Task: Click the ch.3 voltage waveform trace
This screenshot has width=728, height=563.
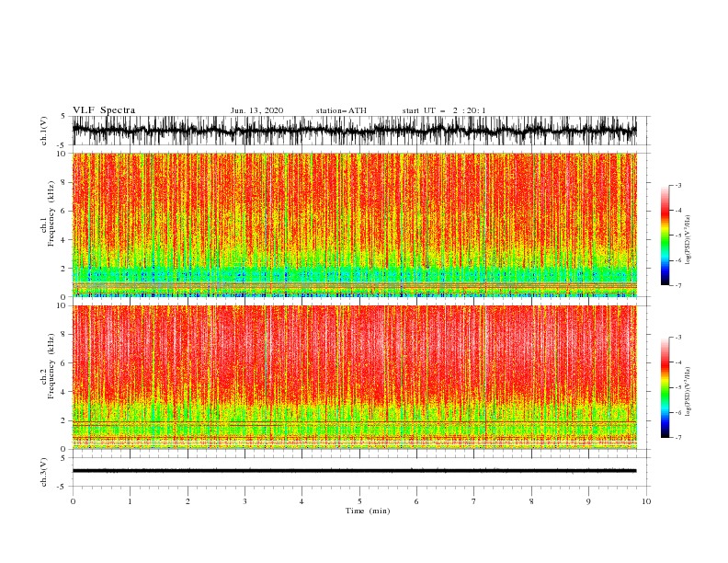Action: [x=354, y=471]
